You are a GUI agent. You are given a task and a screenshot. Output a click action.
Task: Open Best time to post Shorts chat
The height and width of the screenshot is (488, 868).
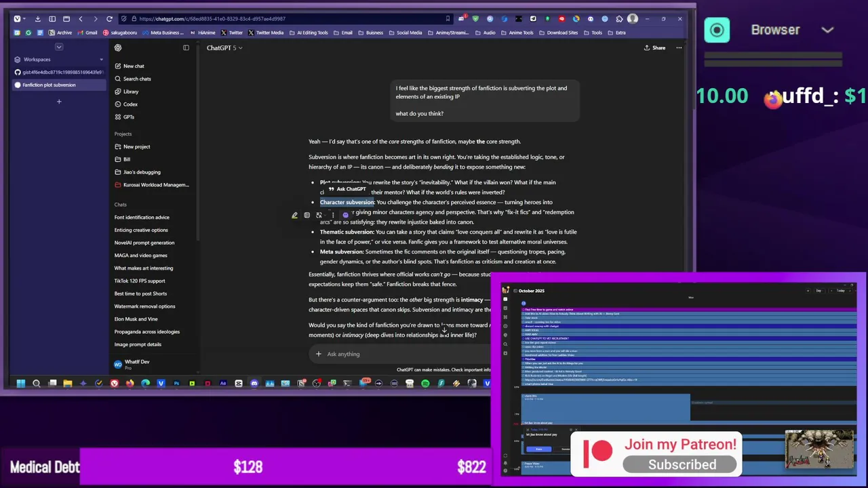[x=140, y=293]
